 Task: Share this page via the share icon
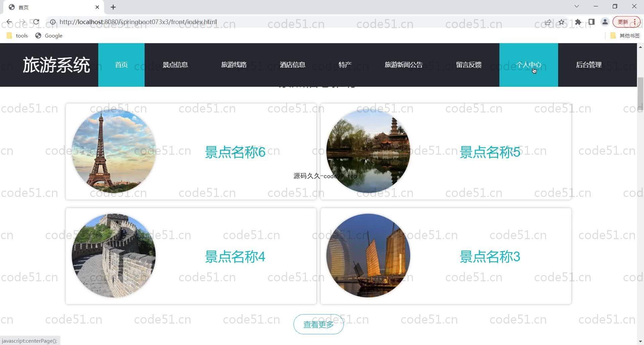(548, 22)
